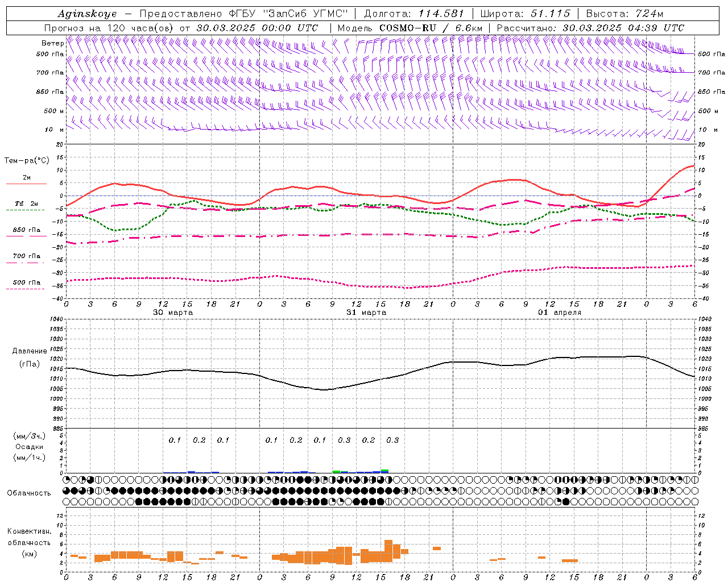Click the Конвективн. convective cloud label

click(x=29, y=531)
